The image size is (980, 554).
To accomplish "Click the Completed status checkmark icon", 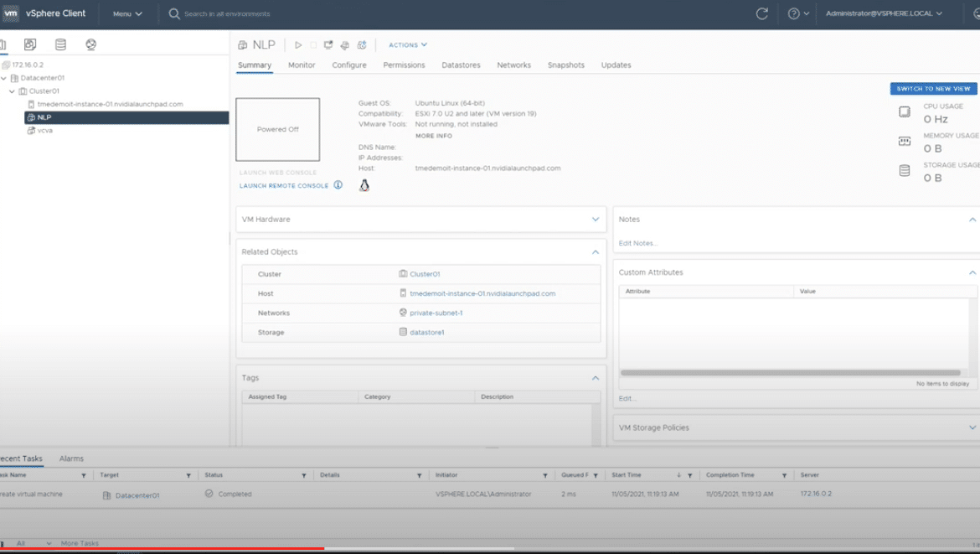I will click(209, 494).
